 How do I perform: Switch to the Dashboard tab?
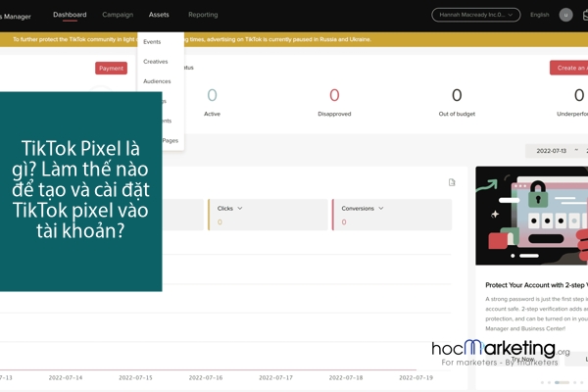(70, 15)
